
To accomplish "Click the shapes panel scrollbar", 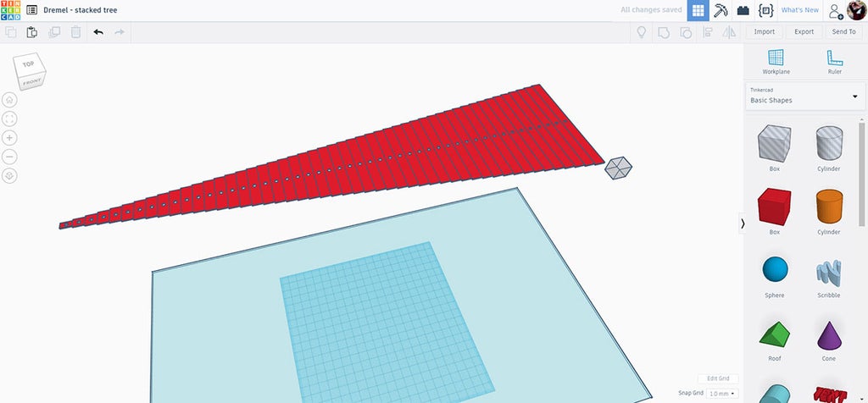I will click(x=862, y=174).
